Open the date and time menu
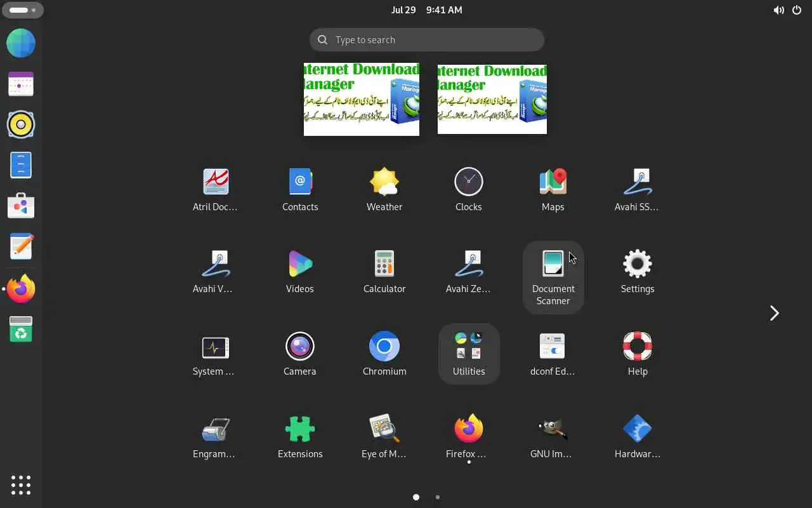Screen dimensions: 812x508 pyautogui.click(x=426, y=10)
